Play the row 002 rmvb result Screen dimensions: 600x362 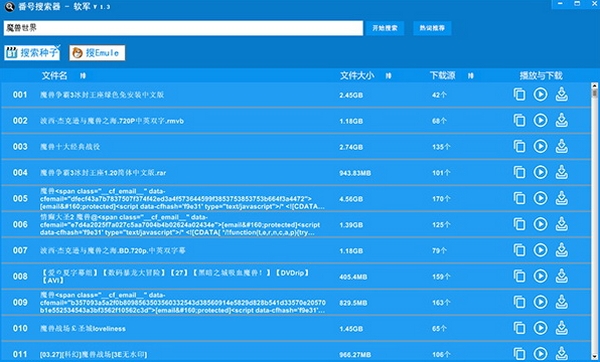click(540, 121)
